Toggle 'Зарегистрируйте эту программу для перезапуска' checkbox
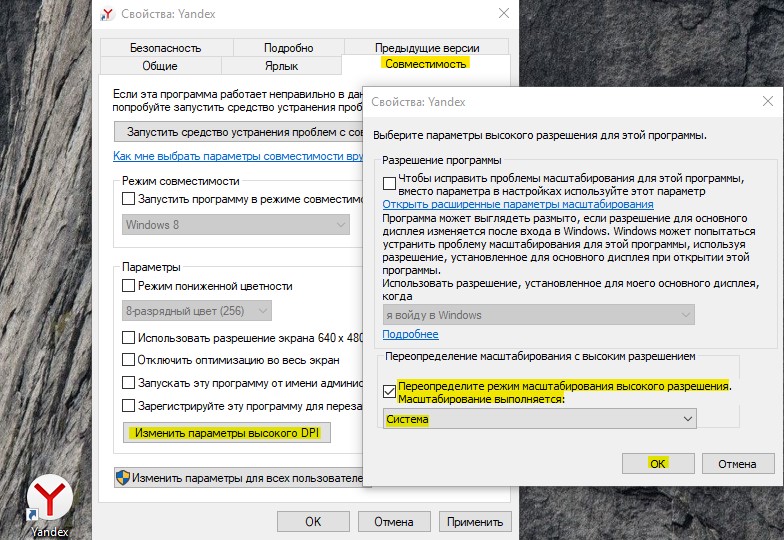This screenshot has height=540, width=784. coord(128,406)
